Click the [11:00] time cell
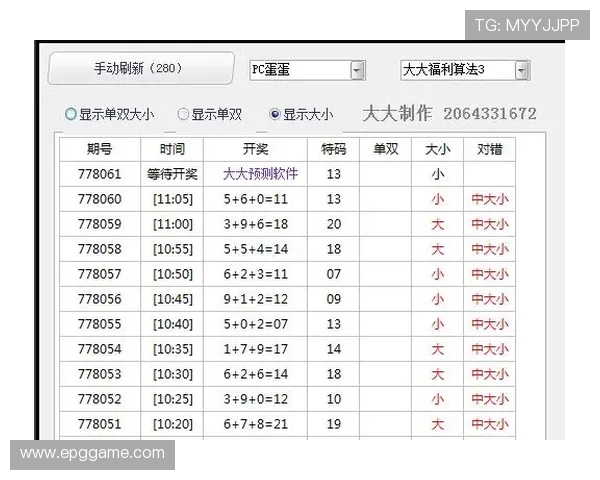The image size is (600, 480). coord(172,224)
